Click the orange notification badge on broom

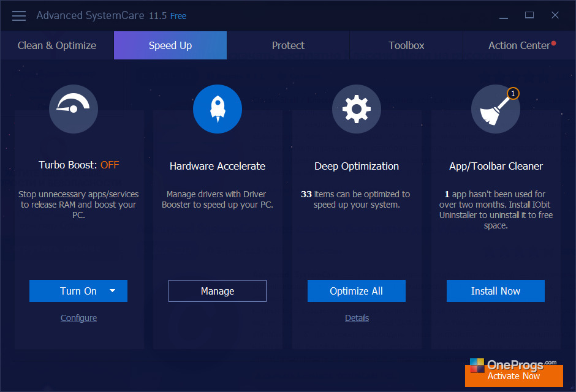pyautogui.click(x=513, y=94)
